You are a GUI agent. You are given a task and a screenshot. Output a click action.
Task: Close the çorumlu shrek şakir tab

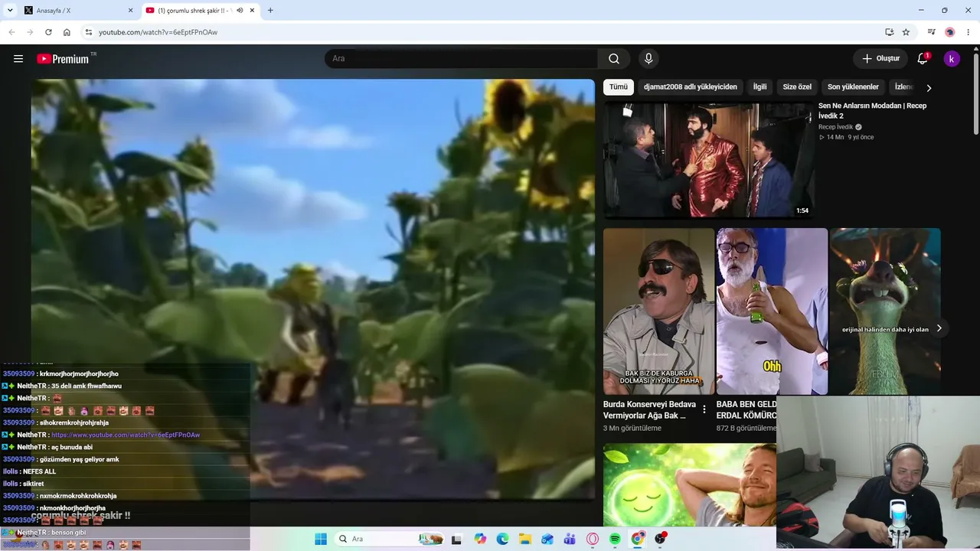252,11
